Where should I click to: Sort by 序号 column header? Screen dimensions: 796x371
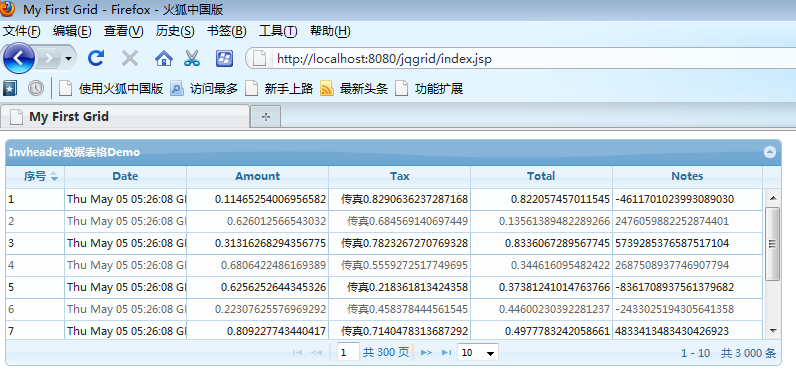coord(35,177)
